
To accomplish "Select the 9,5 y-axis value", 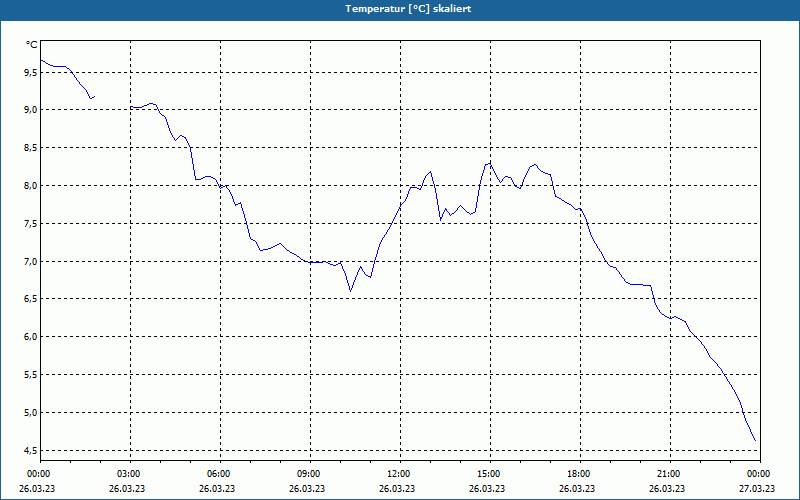I will (31, 72).
